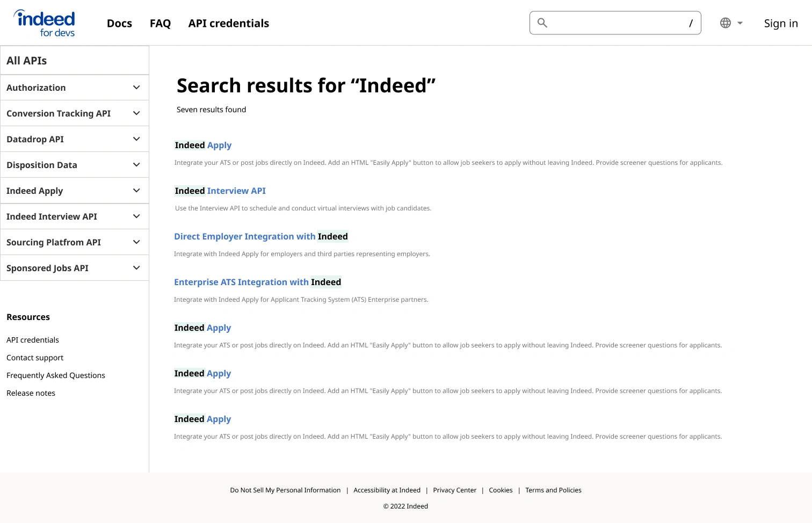The height and width of the screenshot is (523, 812).
Task: Expand Datadrop API sidebar section
Action: pyautogui.click(x=75, y=139)
